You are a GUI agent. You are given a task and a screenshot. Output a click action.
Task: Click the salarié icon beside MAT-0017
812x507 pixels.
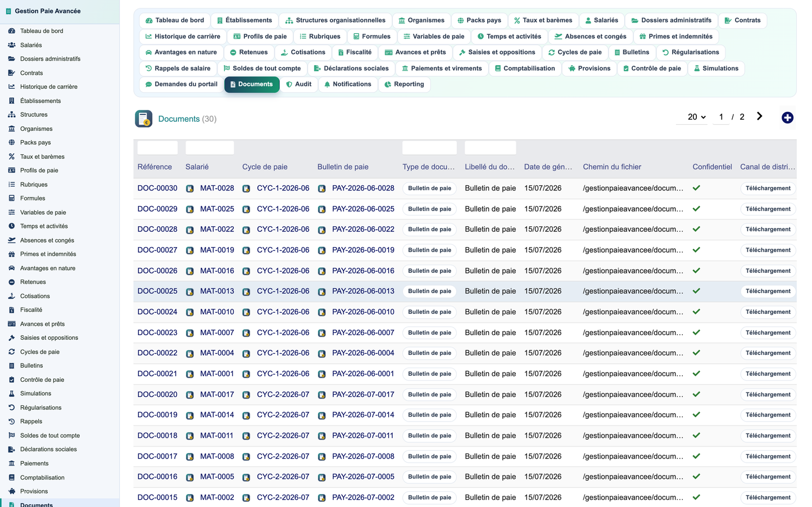[190, 395]
